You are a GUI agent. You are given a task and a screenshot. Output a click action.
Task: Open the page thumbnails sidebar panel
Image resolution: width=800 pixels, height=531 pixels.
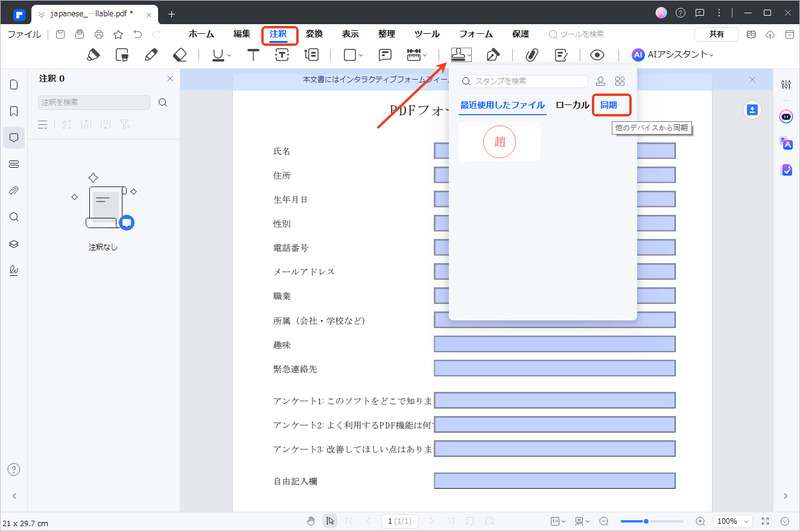14,84
